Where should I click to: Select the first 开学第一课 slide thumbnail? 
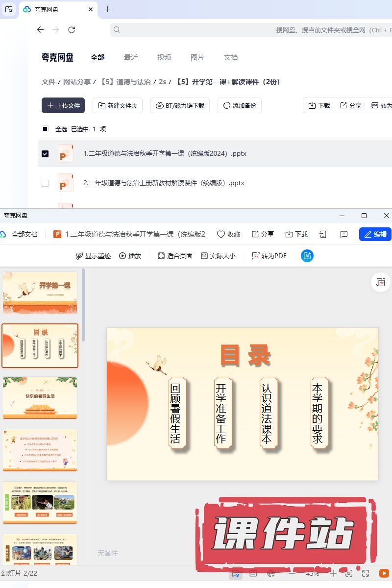point(40,293)
